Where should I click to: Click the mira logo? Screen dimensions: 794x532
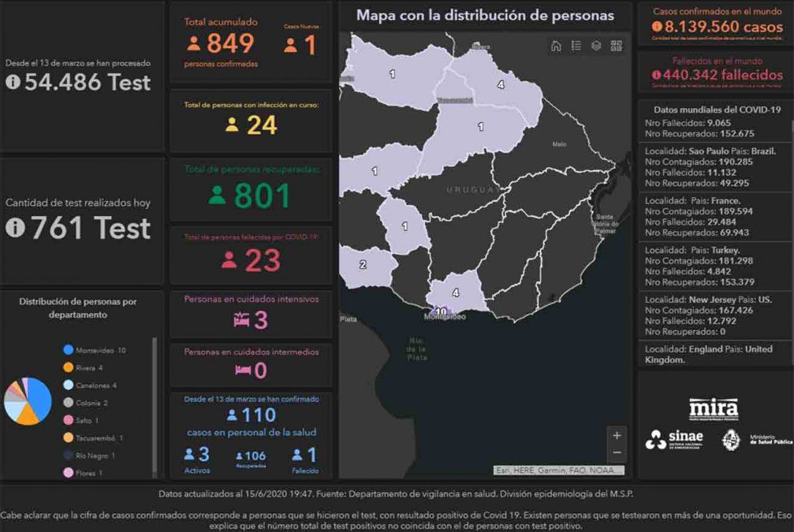[x=714, y=409]
